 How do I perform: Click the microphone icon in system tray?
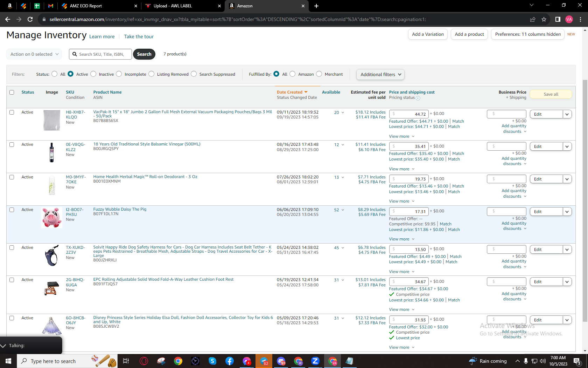[x=526, y=361]
